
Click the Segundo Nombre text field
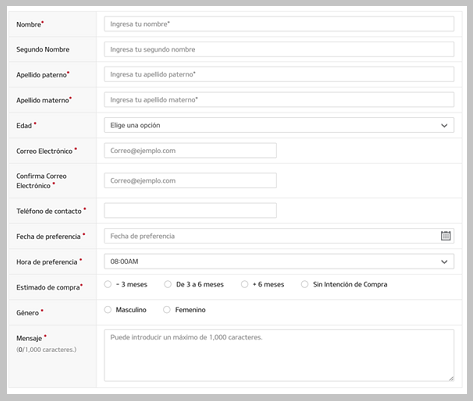[279, 49]
